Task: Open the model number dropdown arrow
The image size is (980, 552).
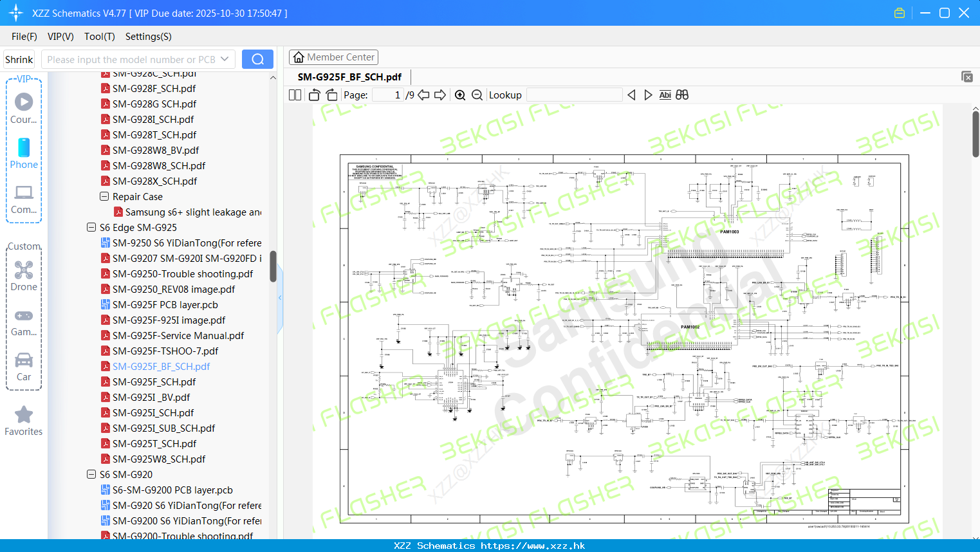Action: (225, 59)
